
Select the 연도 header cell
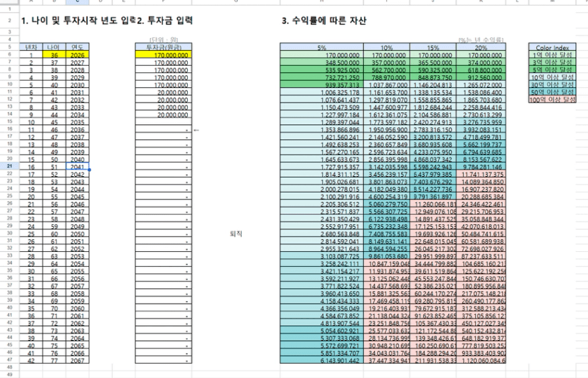coord(78,48)
